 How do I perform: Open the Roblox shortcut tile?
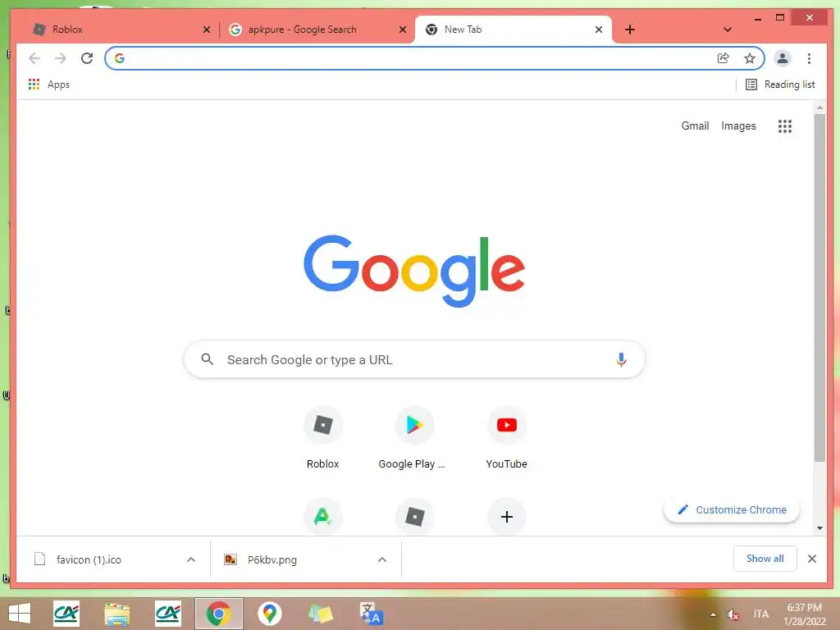322,438
